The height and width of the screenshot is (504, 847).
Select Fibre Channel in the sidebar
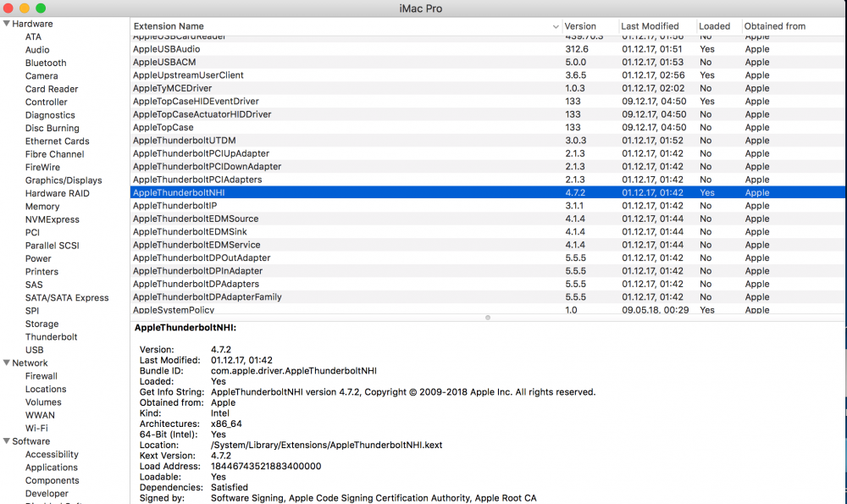[x=54, y=154]
